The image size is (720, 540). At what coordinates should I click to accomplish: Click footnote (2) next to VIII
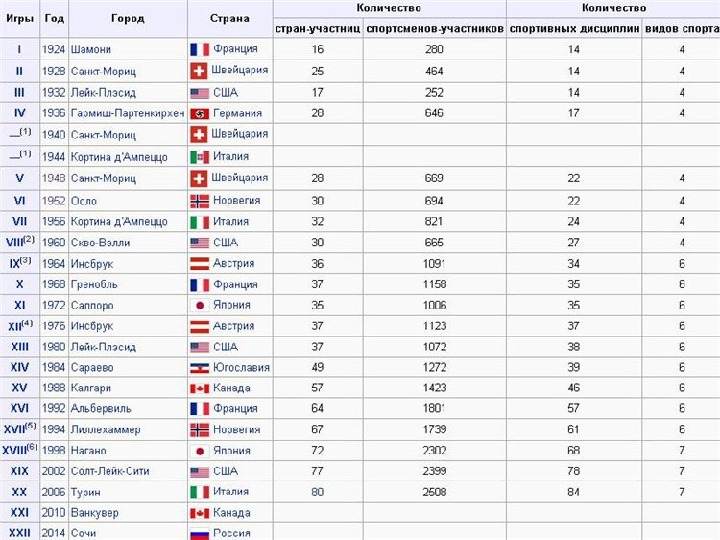click(29, 239)
